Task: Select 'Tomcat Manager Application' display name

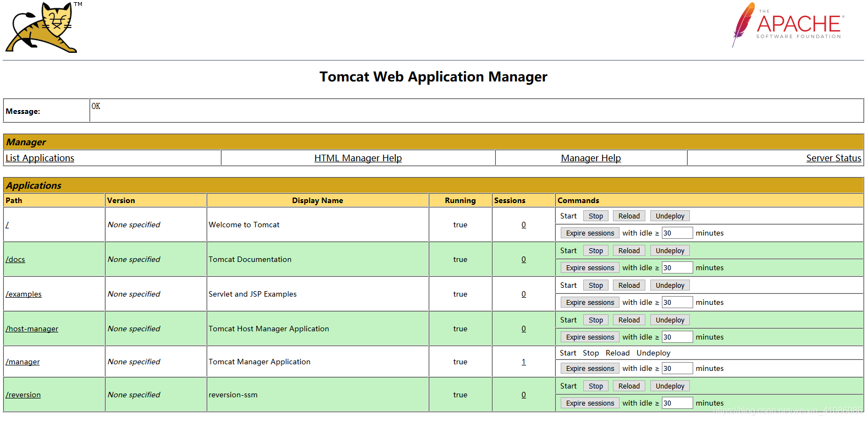Action: point(259,362)
